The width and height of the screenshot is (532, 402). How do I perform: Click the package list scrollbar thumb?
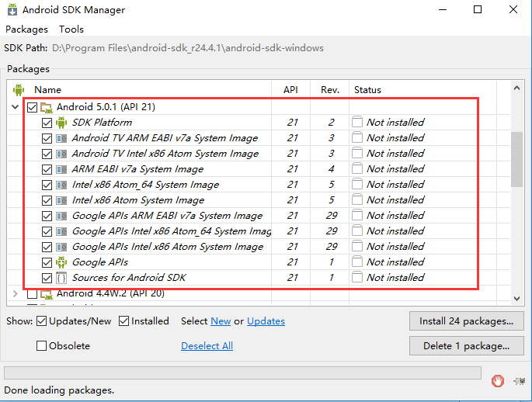point(516,159)
